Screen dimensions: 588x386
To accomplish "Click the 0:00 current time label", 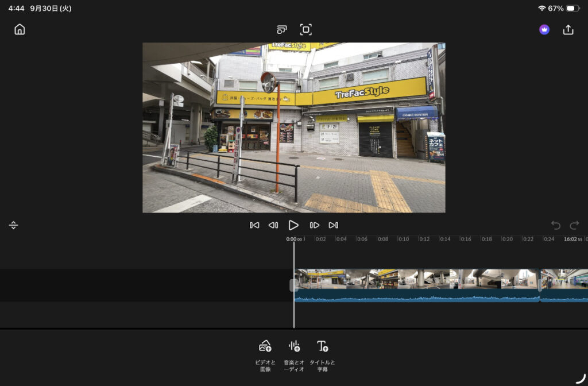I will pos(294,239).
